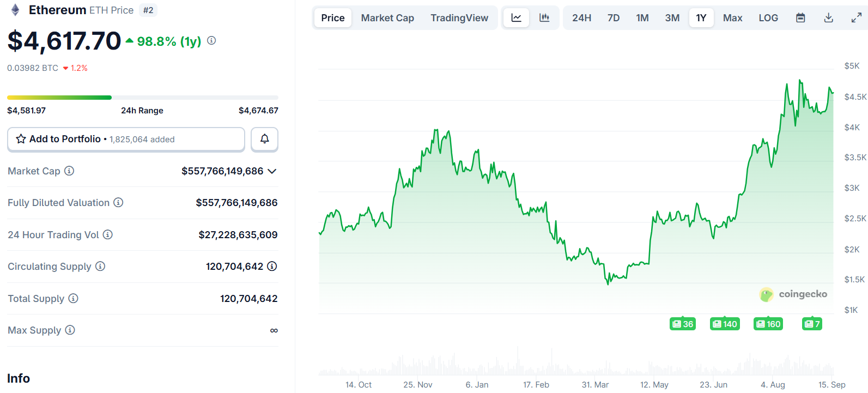Click the #2 rank badge
The image size is (868, 393).
[x=148, y=10]
